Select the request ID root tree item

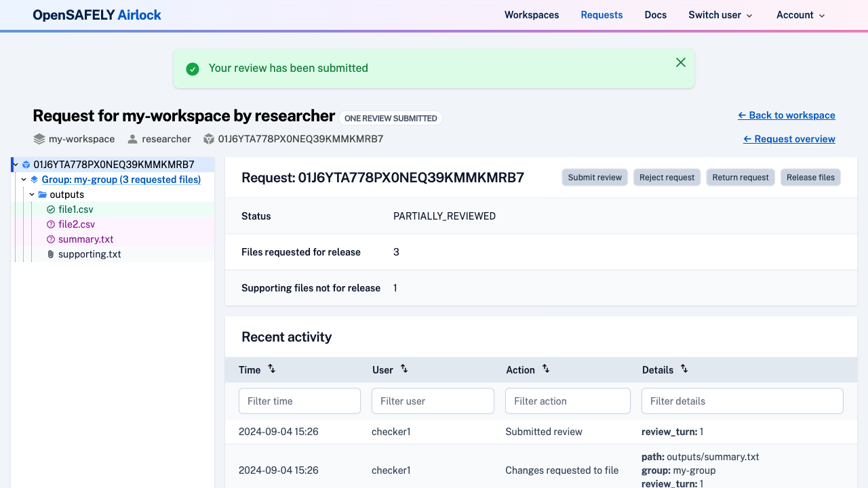pyautogui.click(x=114, y=165)
